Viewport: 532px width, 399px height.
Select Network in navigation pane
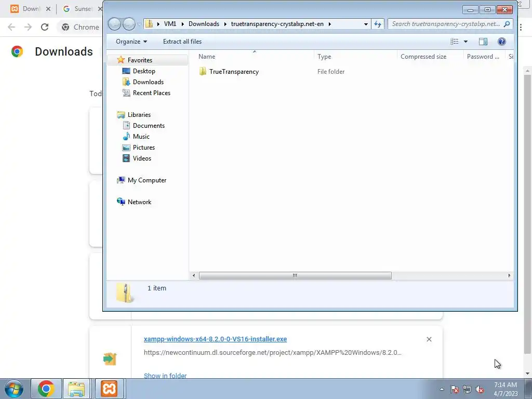[x=139, y=202]
